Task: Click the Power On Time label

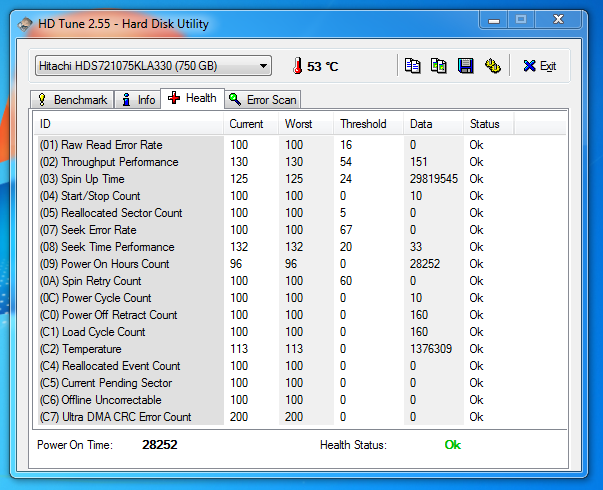Action: point(75,445)
